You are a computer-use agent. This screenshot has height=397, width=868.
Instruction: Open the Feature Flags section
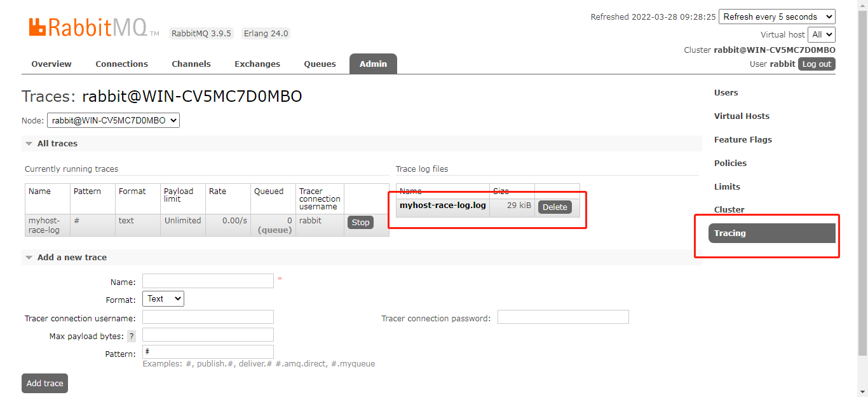tap(743, 139)
